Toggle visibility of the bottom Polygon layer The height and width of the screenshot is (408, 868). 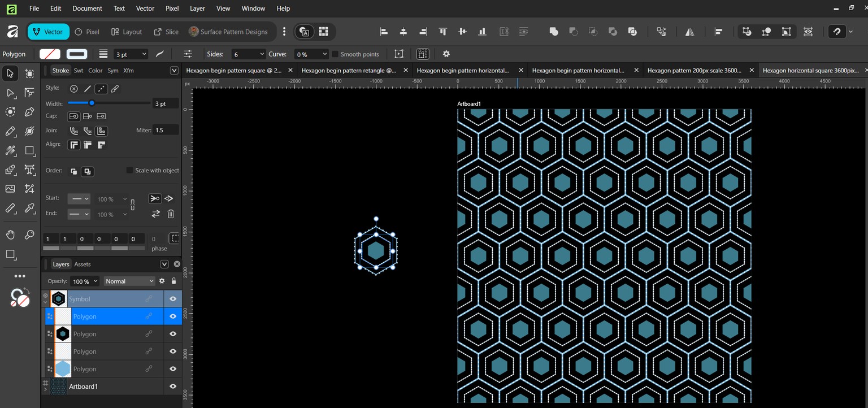(173, 369)
